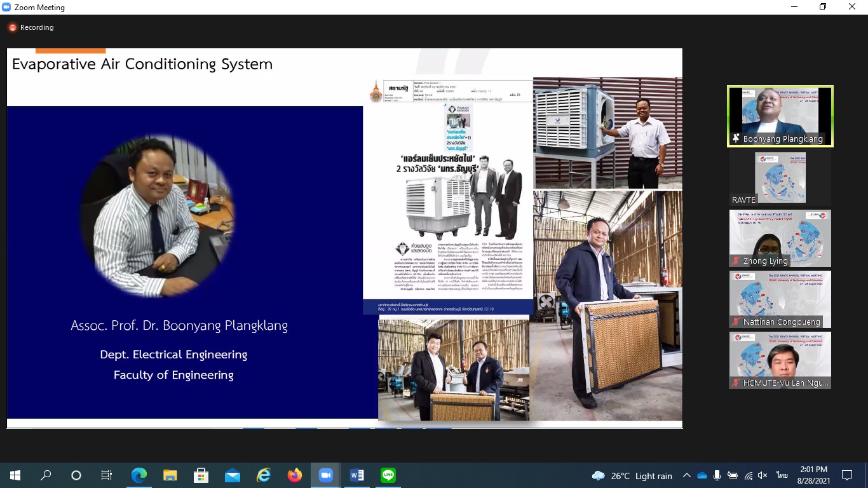Open the Action Center notification icon
Image resolution: width=868 pixels, height=488 pixels.
pos(846,475)
